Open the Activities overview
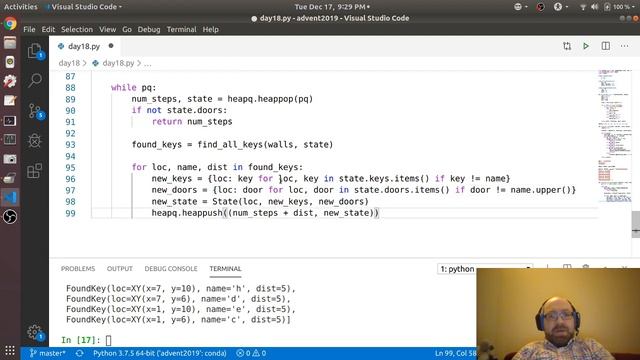Viewport: 640px width, 360px height. coord(20,7)
